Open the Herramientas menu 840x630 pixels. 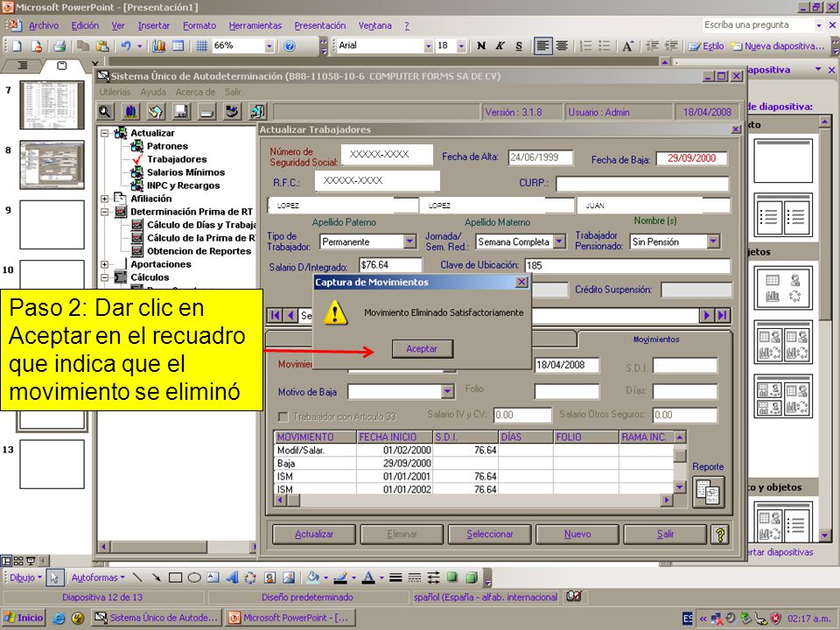point(255,25)
